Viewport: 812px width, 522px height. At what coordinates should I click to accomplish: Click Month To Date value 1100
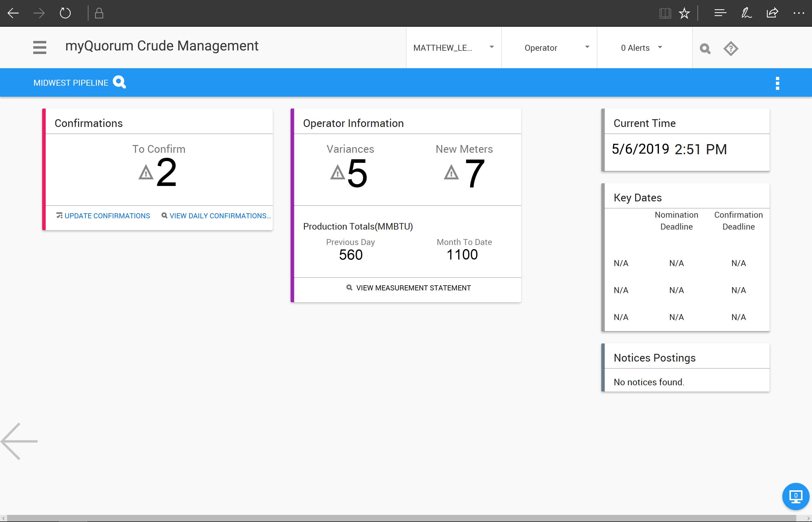(462, 254)
